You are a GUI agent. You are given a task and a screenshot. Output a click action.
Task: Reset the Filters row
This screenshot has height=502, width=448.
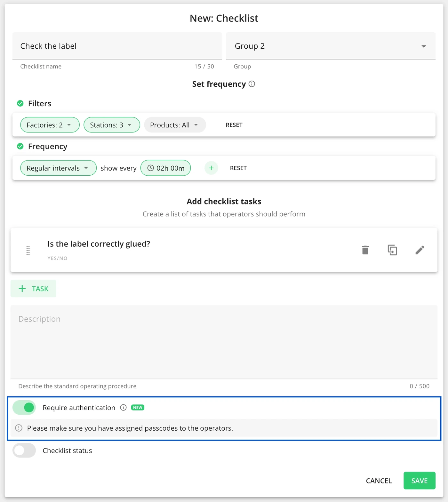tap(234, 125)
